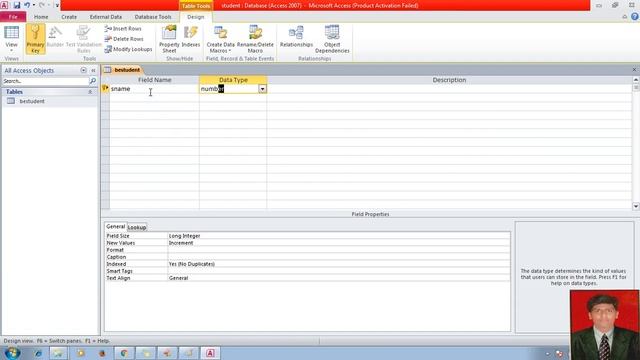The image size is (640, 360).
Task: Close the bestudent table tab
Action: (x=634, y=70)
